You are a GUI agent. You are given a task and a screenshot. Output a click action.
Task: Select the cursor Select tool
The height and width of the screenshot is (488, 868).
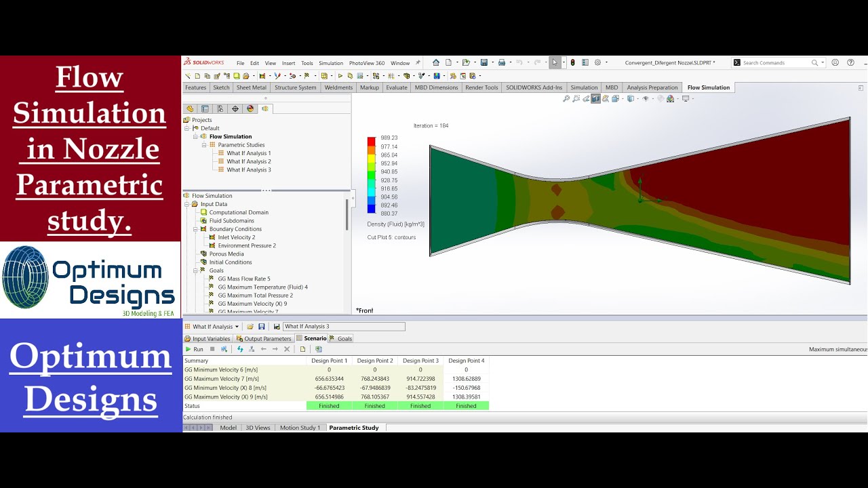[555, 62]
